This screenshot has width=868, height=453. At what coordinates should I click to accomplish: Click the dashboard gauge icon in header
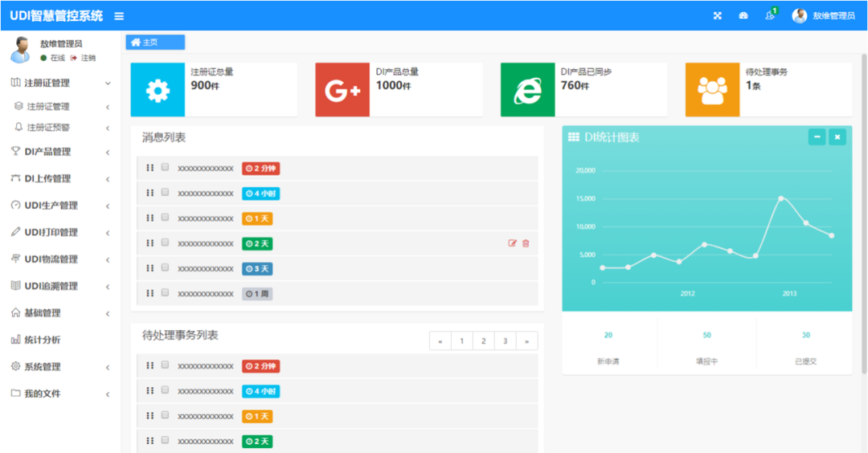(x=743, y=16)
